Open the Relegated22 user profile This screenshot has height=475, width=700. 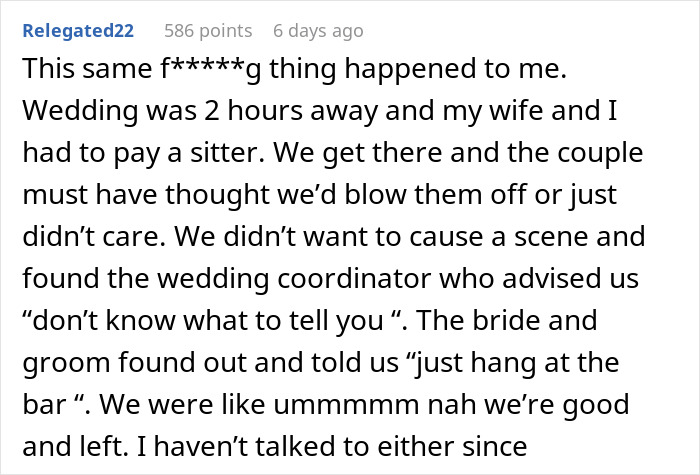tap(78, 31)
